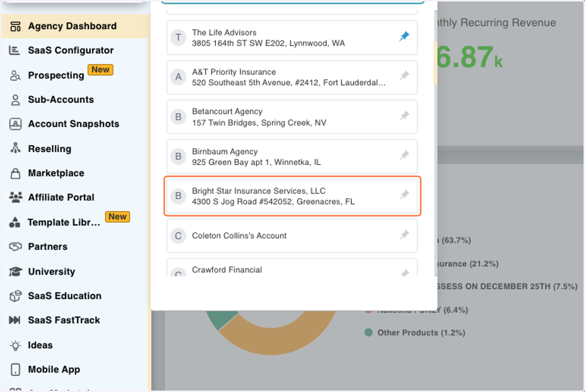The height and width of the screenshot is (392, 585).
Task: Pin Bright Star Insurance Services account
Action: (x=404, y=195)
